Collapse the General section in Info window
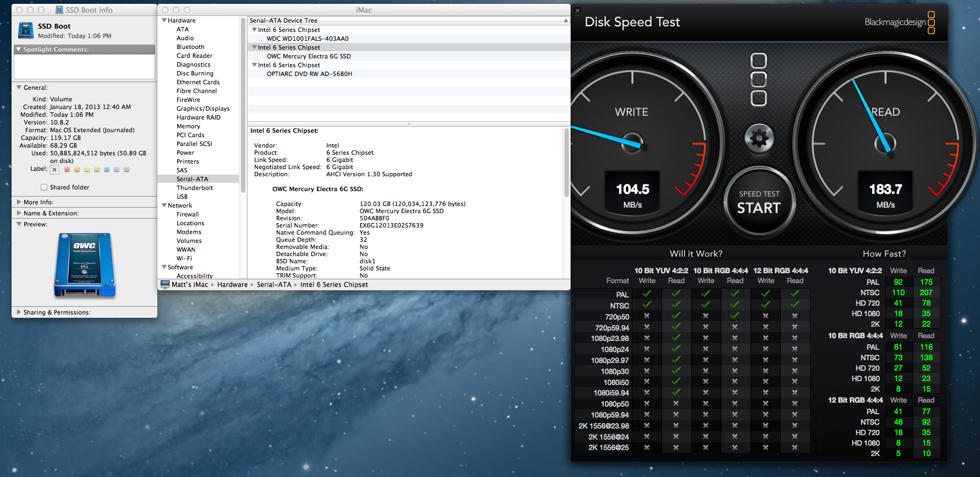Screen dimensions: 980x477 [19, 88]
